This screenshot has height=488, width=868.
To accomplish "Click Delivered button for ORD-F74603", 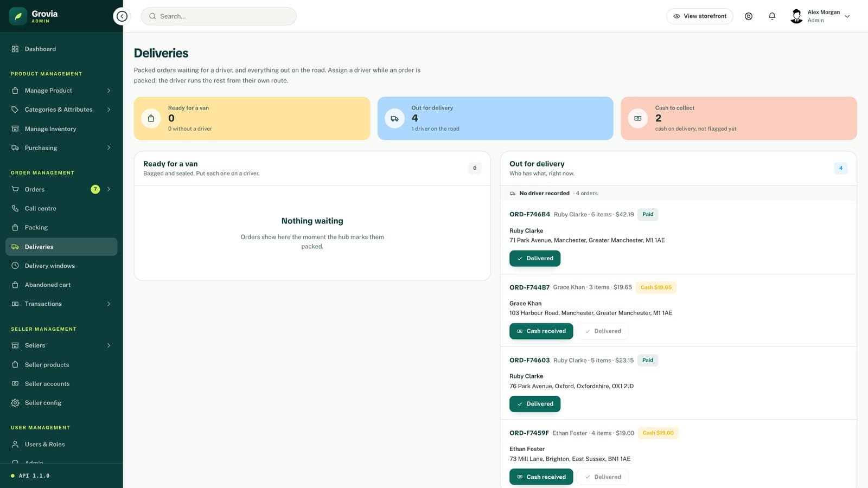I will coord(535,404).
